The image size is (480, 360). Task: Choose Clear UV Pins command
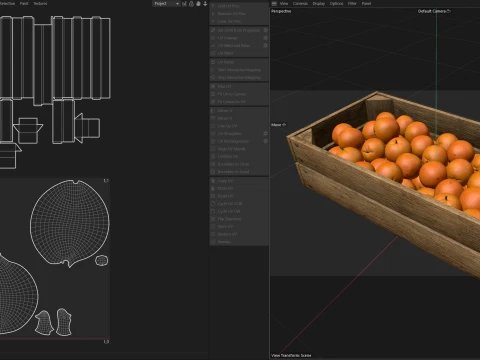click(x=239, y=21)
